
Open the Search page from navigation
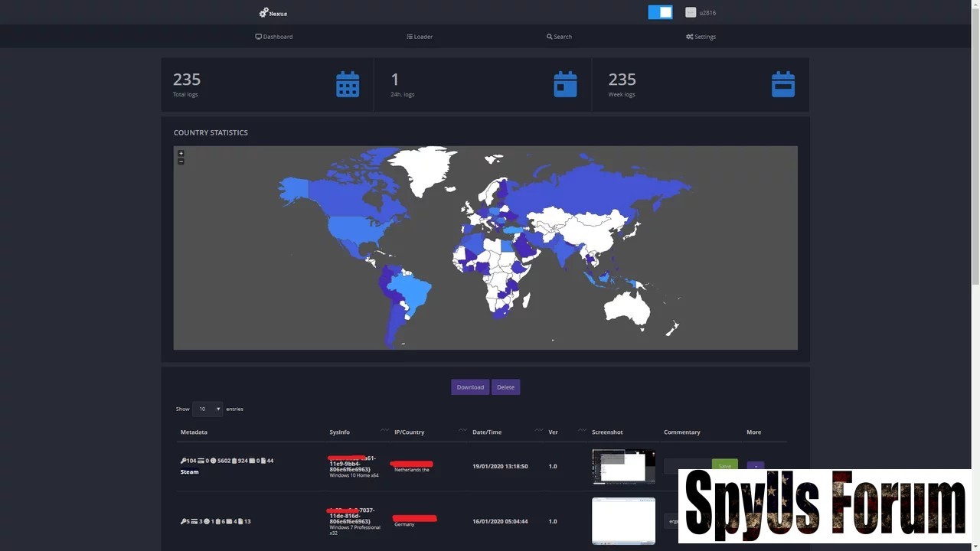[x=559, y=37]
